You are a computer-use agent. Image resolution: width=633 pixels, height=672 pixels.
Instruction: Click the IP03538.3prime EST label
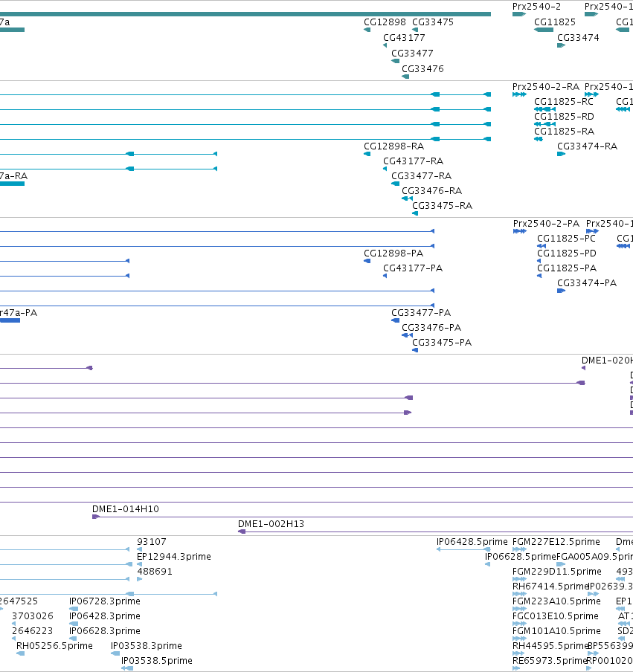(x=147, y=646)
